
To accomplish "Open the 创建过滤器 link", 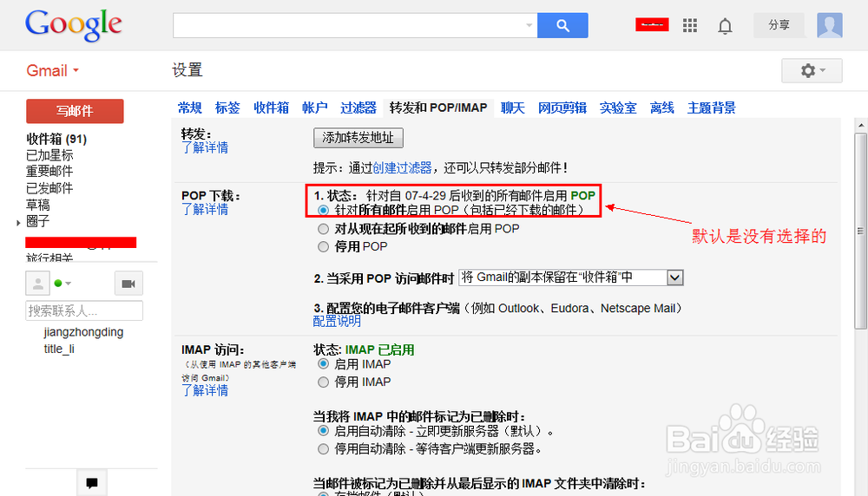I will pyautogui.click(x=402, y=167).
